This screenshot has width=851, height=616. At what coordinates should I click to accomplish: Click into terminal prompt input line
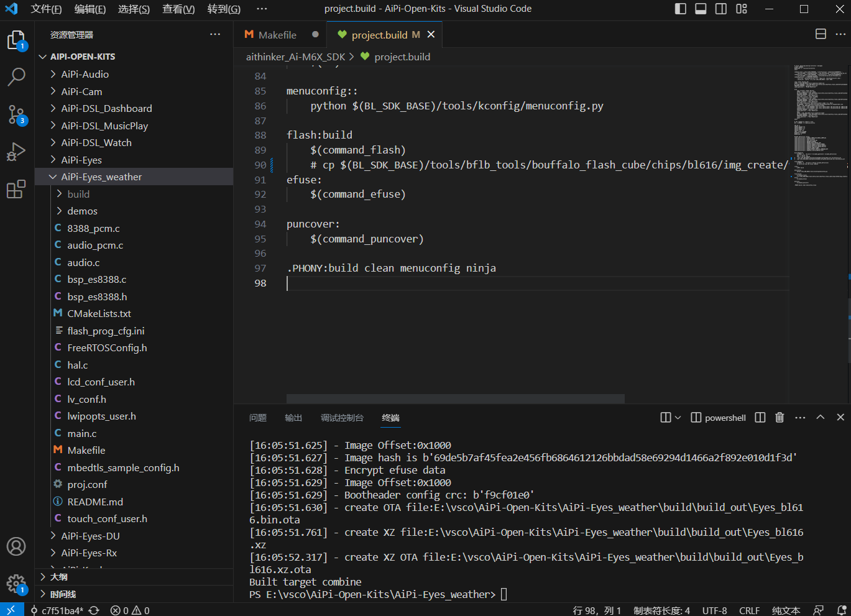tap(504, 594)
